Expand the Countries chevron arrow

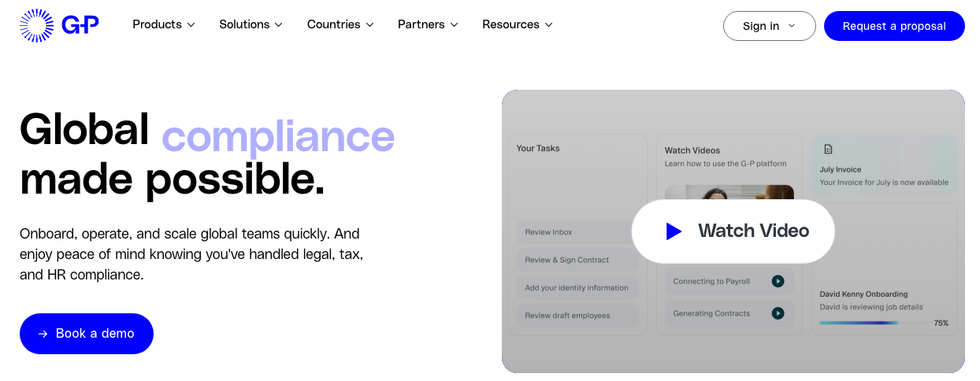(x=369, y=25)
